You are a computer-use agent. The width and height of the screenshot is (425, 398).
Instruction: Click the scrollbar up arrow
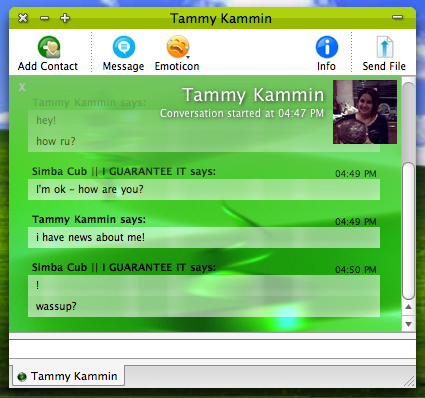(408, 307)
